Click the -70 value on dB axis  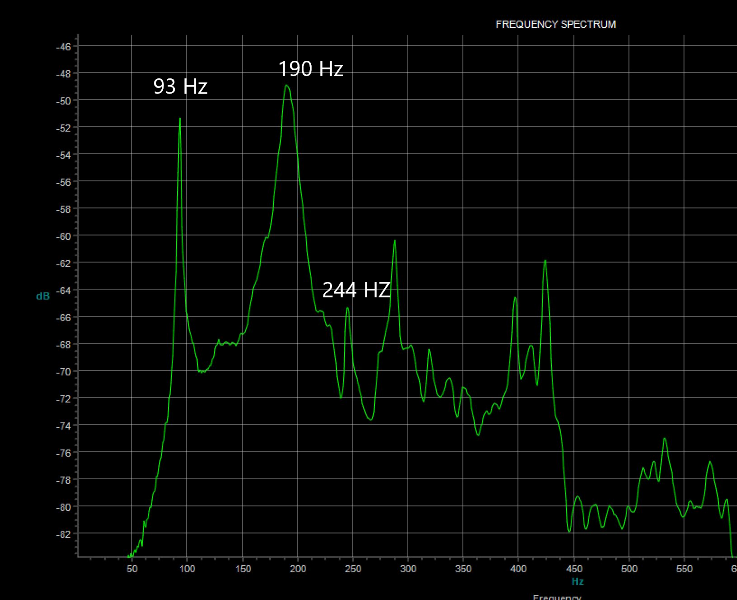63,372
